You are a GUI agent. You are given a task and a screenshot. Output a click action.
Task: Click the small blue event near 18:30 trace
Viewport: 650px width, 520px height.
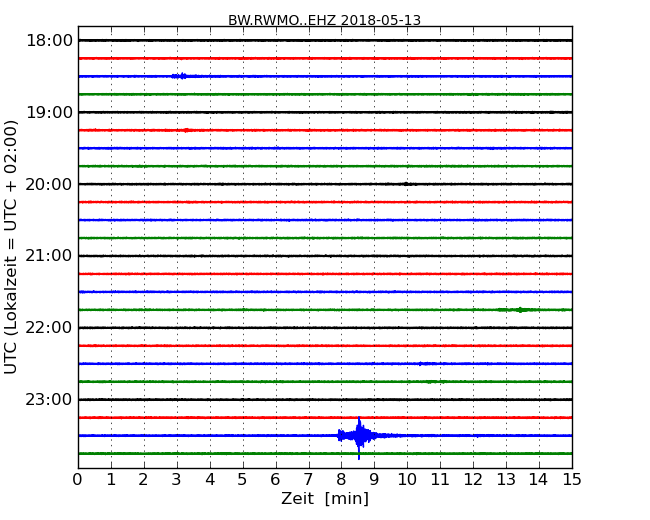(x=180, y=76)
